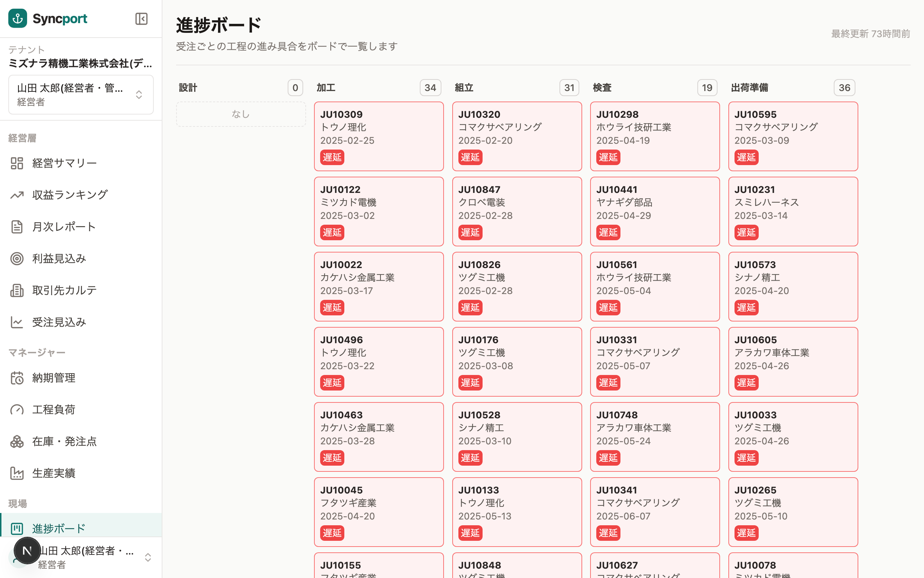The height and width of the screenshot is (578, 924).
Task: Navigate to 工程負荷
Action: (81, 410)
